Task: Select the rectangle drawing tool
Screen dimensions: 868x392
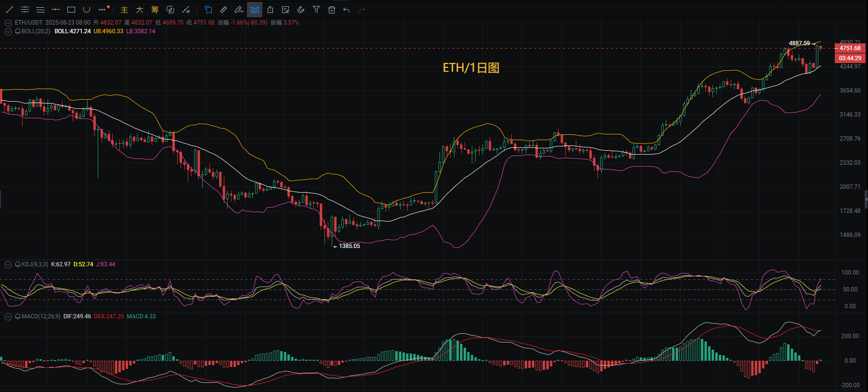Action: (71, 10)
